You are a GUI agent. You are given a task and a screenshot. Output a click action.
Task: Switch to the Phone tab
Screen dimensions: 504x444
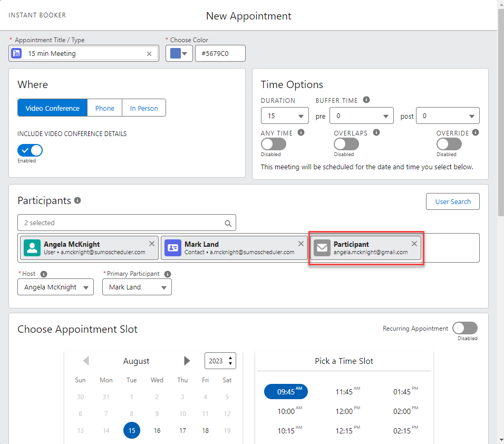click(105, 108)
